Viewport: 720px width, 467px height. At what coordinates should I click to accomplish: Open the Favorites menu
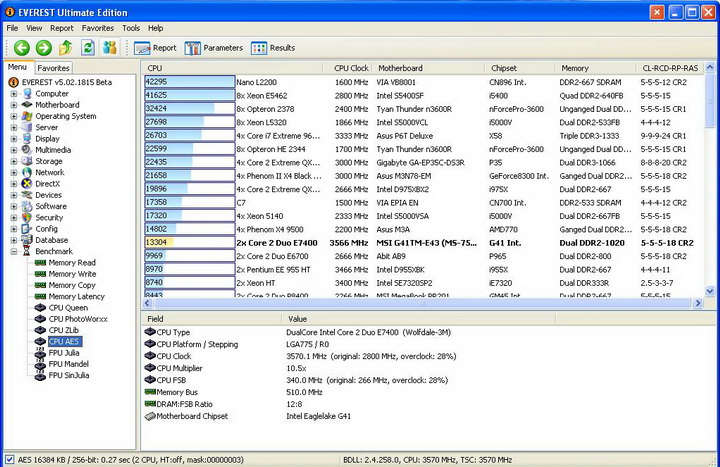click(x=98, y=28)
